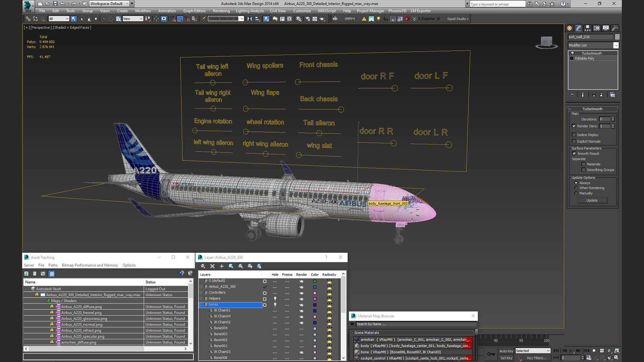Image resolution: width=644 pixels, height=362 pixels.
Task: Click the TurboSmooth Update button
Action: coord(592,200)
